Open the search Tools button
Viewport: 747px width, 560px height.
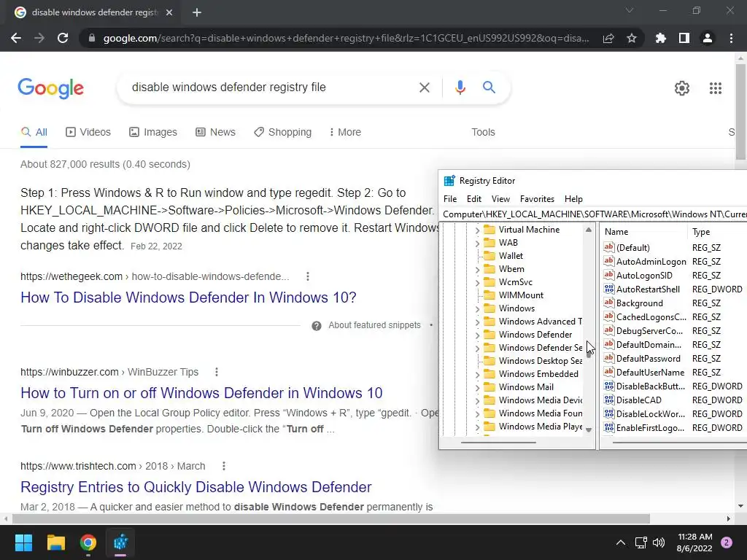pos(483,133)
